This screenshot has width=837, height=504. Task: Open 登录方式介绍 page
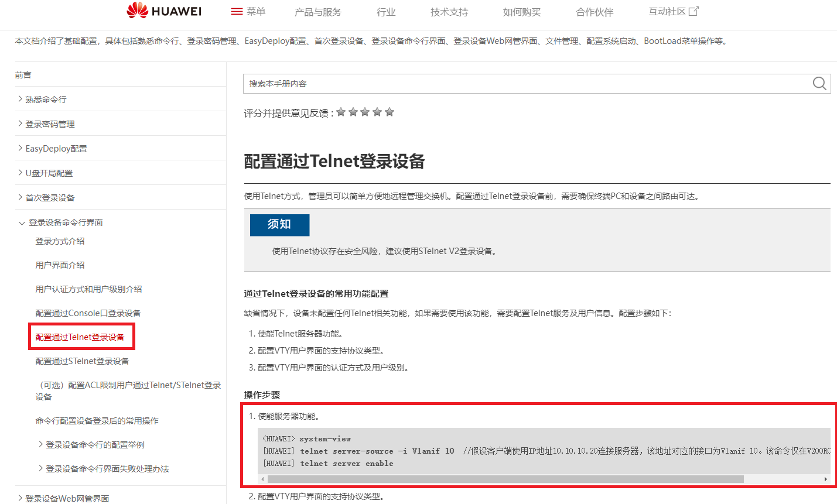(60, 241)
